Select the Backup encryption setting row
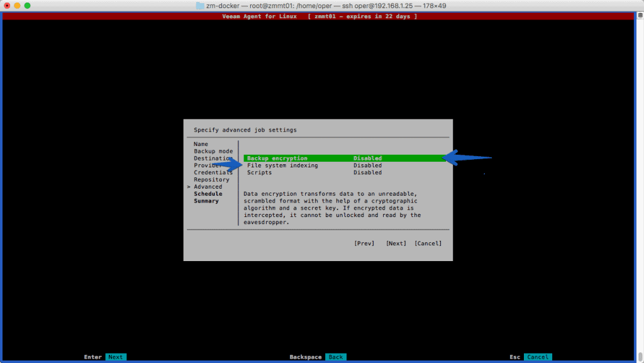This screenshot has height=363, width=644. [x=345, y=158]
